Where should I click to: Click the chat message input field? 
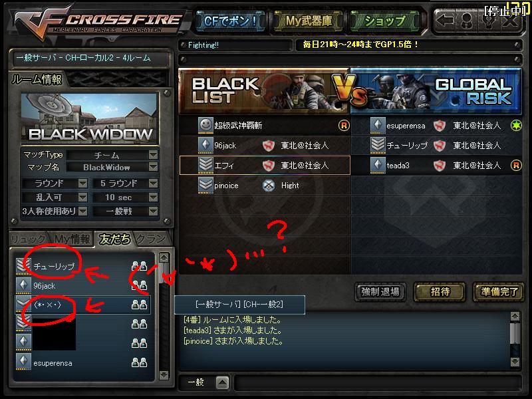pyautogui.click(x=377, y=383)
